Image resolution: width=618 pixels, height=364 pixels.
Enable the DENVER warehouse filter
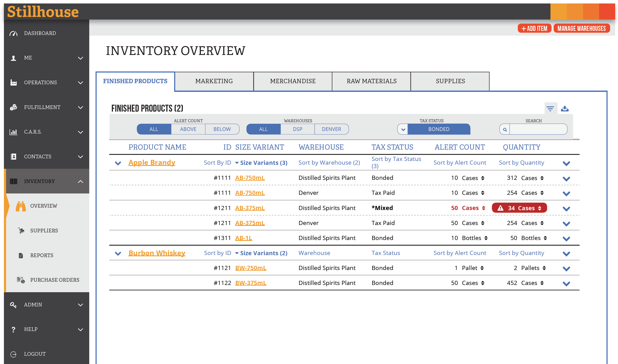332,129
